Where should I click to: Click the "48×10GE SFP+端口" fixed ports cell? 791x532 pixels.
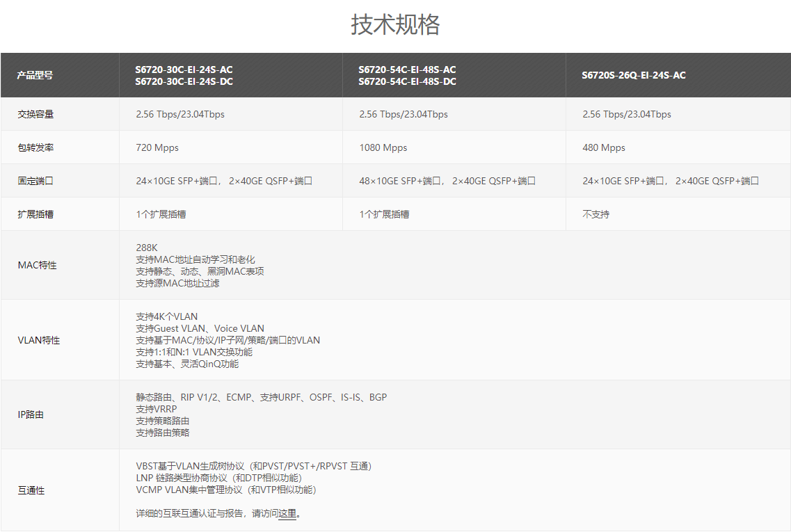tap(447, 181)
